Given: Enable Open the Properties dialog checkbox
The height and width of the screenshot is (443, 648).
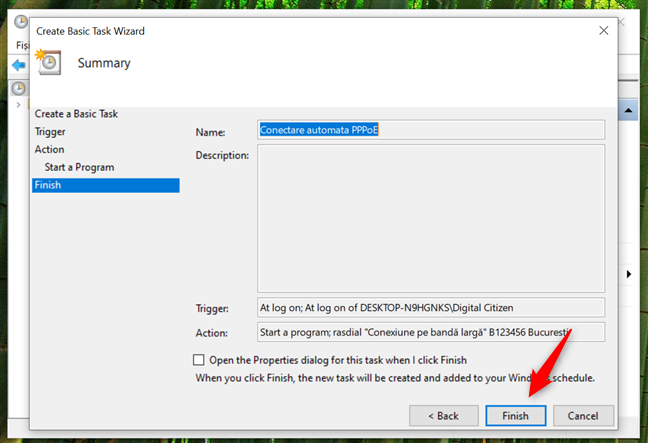Looking at the screenshot, I should pos(199,360).
